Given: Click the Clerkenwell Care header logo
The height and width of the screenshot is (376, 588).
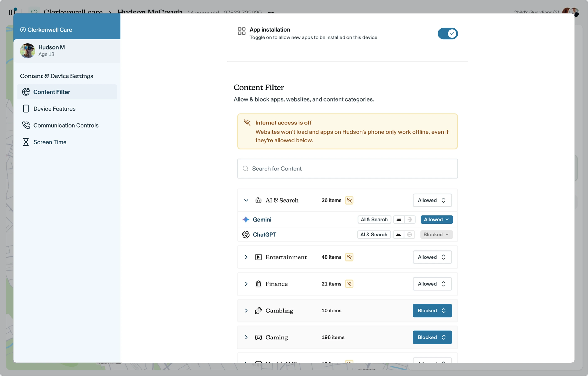Looking at the screenshot, I should [23, 29].
